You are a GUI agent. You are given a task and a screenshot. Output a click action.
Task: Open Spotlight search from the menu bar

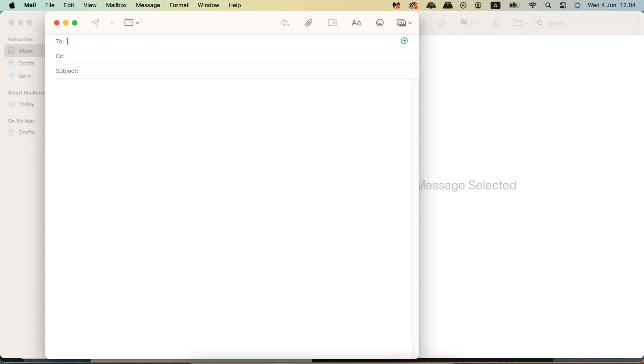[x=548, y=5]
